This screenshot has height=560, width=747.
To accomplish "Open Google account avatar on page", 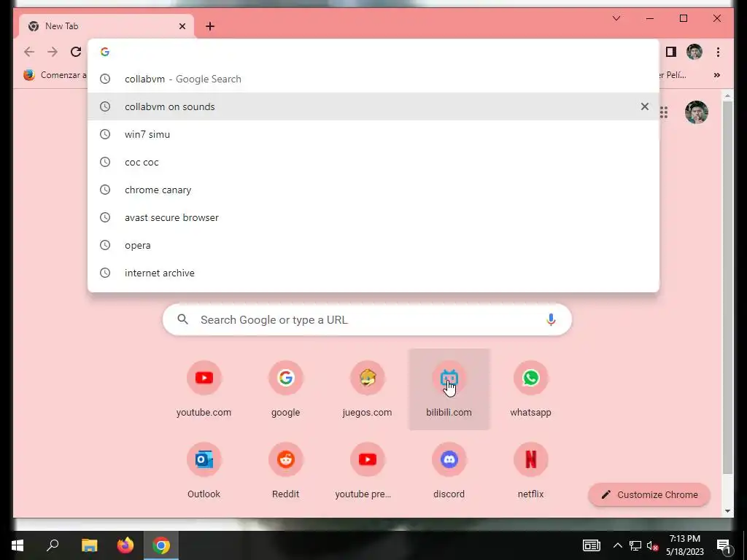I will click(x=696, y=112).
